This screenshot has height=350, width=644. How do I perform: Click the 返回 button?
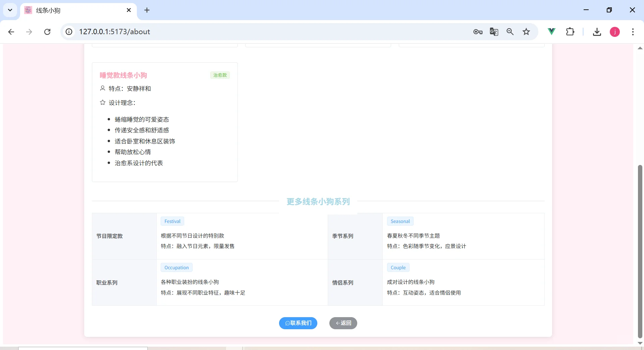click(343, 323)
